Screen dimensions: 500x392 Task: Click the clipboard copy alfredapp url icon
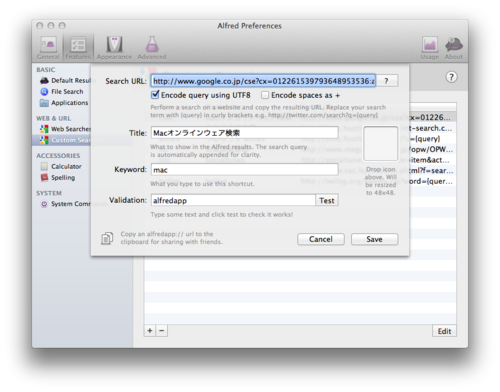tap(107, 238)
